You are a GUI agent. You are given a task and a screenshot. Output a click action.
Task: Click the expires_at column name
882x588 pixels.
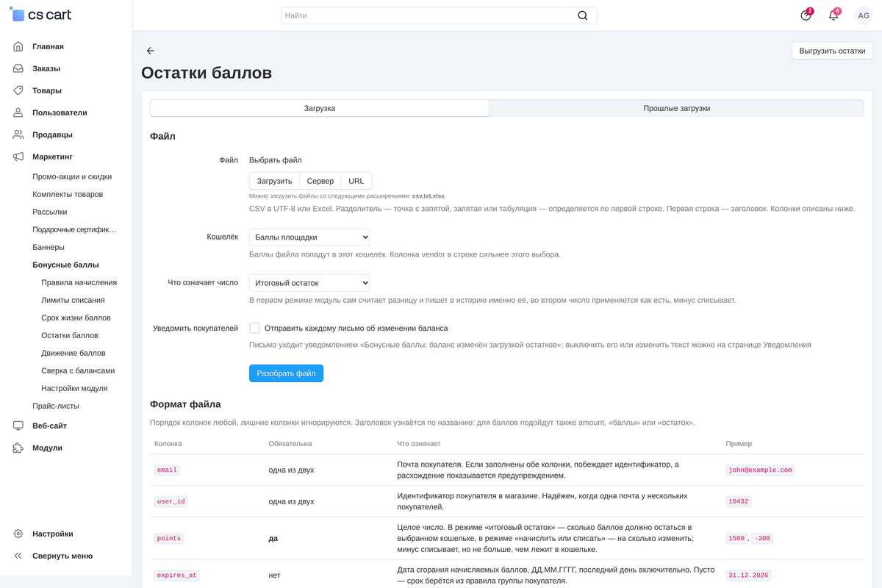[x=177, y=575]
